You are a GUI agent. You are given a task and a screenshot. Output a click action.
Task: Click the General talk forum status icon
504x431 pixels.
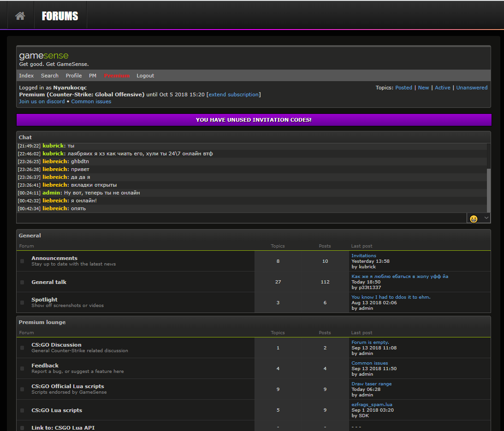[x=22, y=282]
